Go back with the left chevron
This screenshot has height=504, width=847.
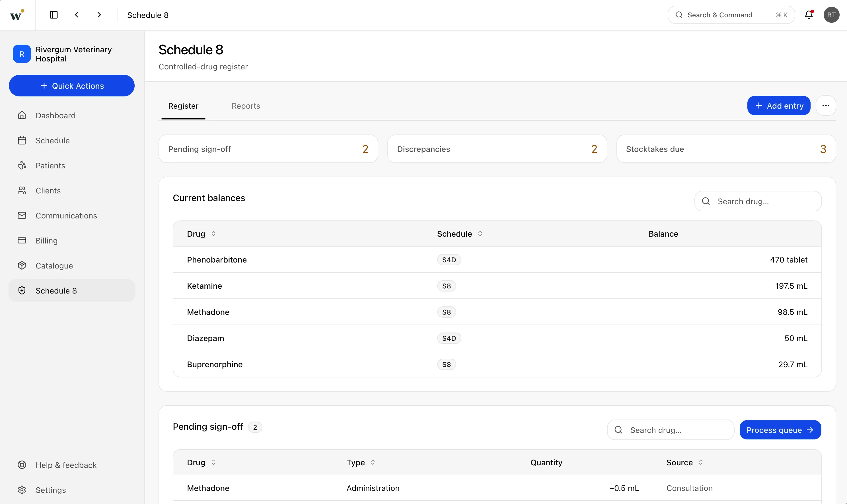pyautogui.click(x=77, y=15)
